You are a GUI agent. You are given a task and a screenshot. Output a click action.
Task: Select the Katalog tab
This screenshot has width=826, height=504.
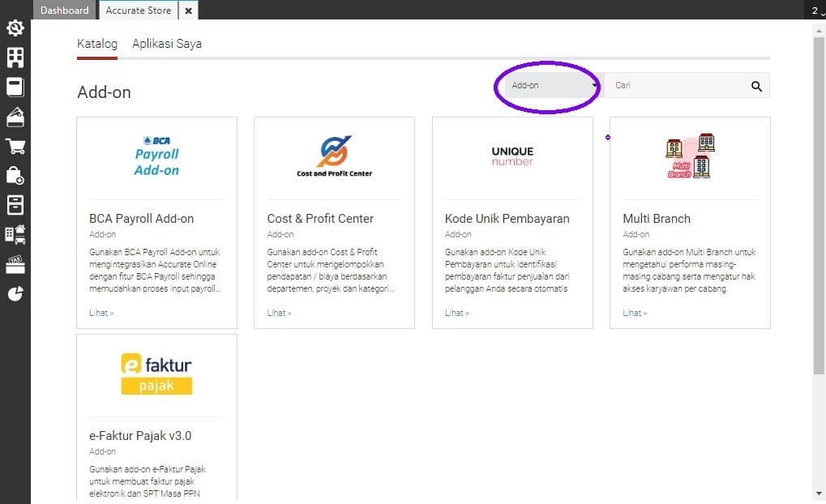[x=96, y=44]
